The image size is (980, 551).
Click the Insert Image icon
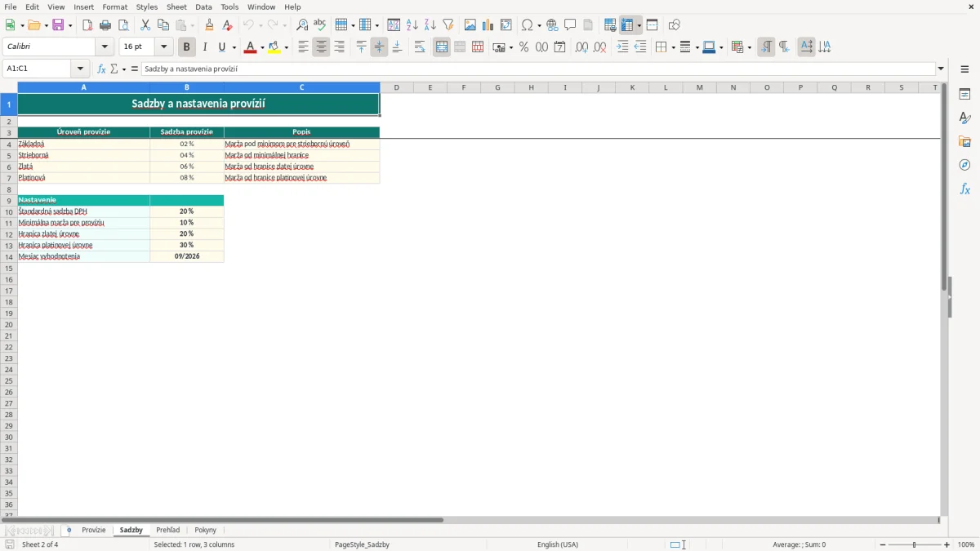coord(470,25)
